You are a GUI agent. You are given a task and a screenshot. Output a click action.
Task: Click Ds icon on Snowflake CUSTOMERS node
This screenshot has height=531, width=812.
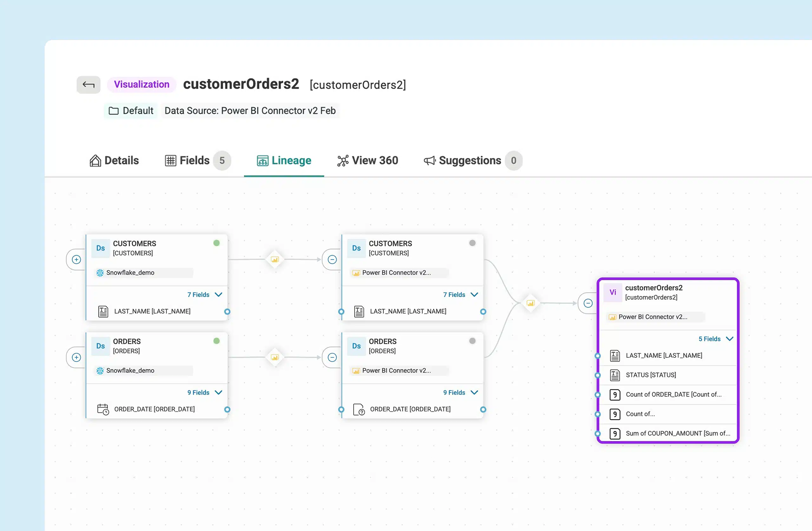pyautogui.click(x=100, y=248)
